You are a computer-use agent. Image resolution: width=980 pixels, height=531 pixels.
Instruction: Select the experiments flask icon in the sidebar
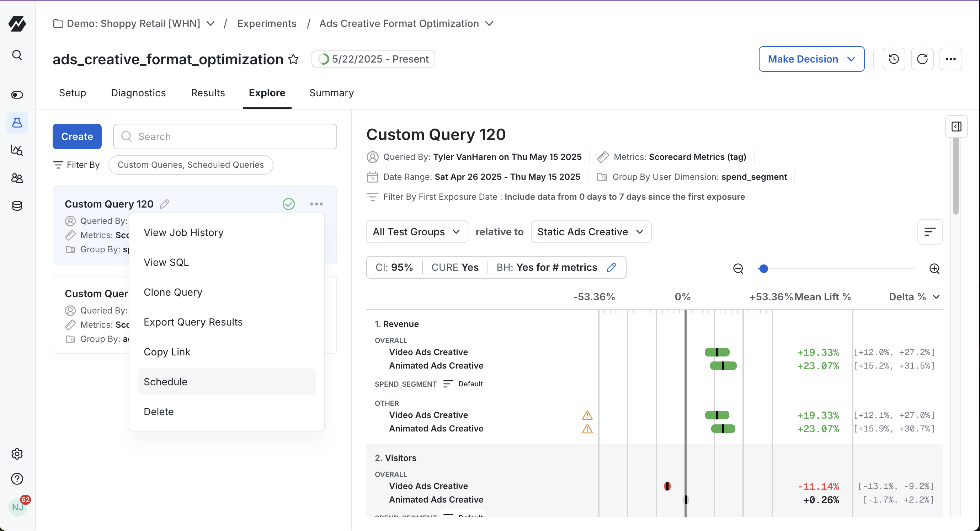tap(17, 123)
